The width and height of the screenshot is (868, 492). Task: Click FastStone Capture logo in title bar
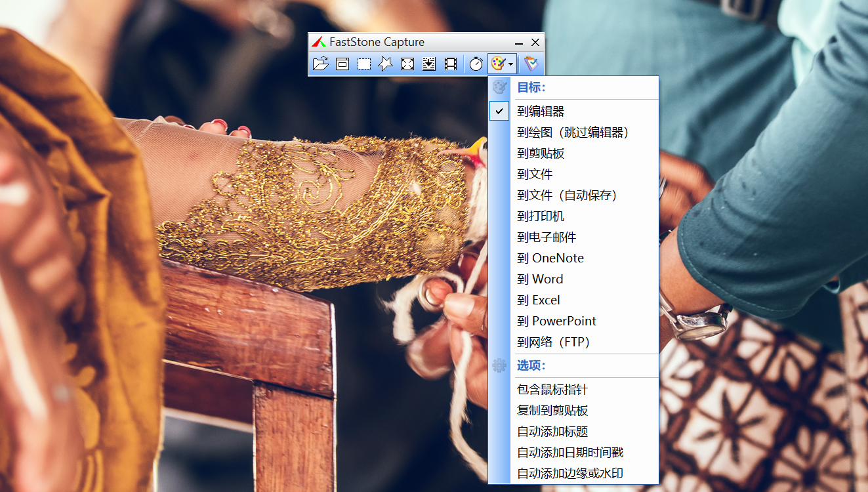pos(319,42)
